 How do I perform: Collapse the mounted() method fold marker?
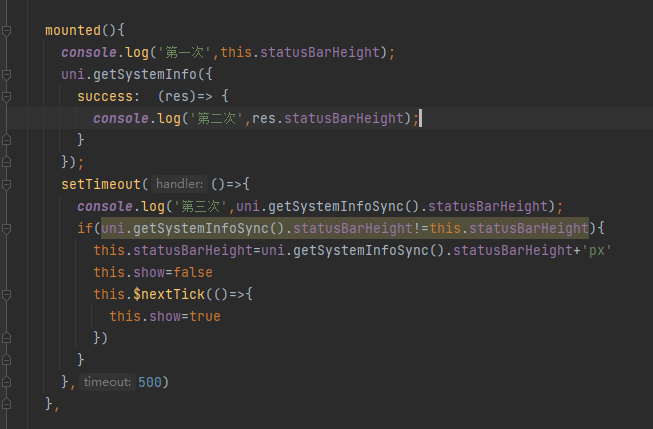(6, 31)
